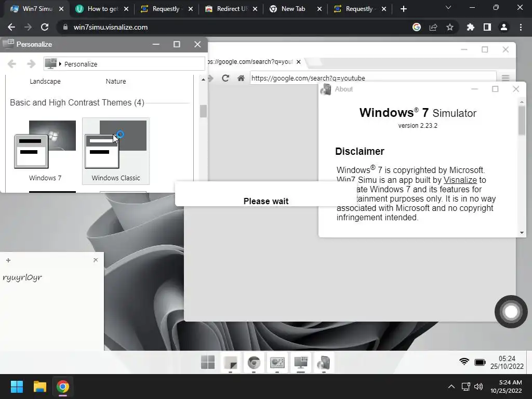Viewport: 532px width, 399px height.
Task: Open File Explorer from the Windows taskbar
Action: coord(39,387)
